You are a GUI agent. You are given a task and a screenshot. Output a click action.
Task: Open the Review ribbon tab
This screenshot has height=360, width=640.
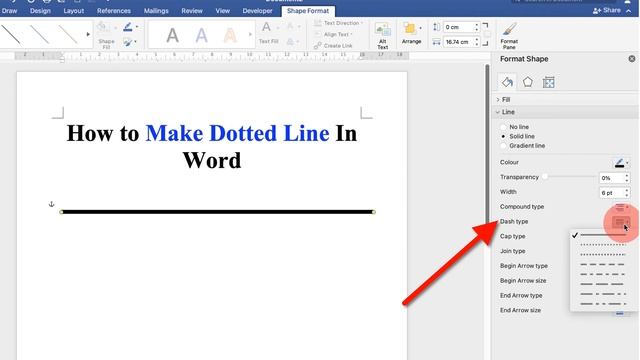(x=192, y=11)
